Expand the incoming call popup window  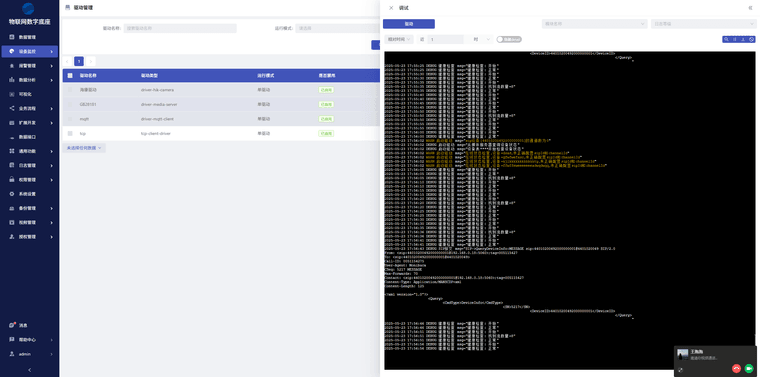(x=681, y=370)
